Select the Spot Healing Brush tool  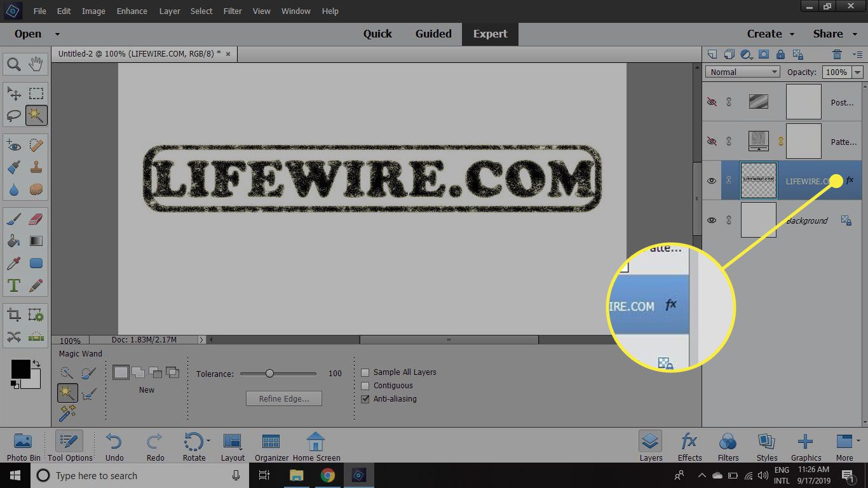[36, 146]
